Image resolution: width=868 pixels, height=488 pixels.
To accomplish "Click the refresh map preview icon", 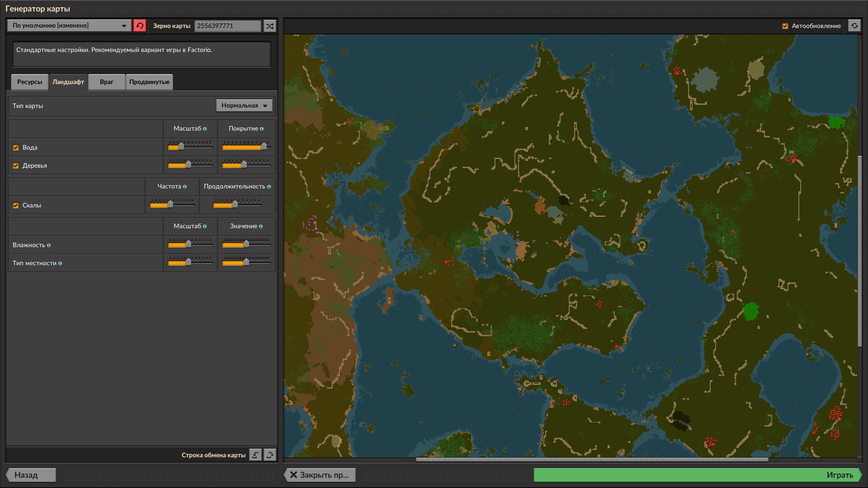I will coord(854,26).
